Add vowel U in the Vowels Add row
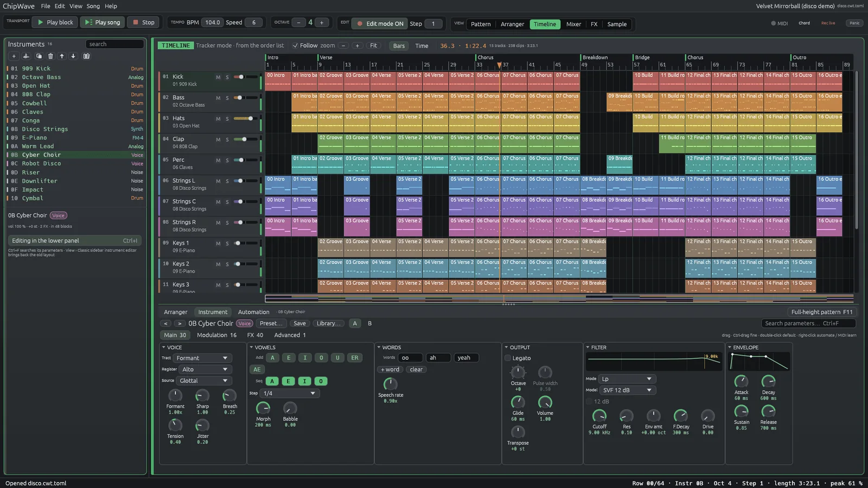Image resolution: width=868 pixels, height=488 pixels. coord(337,358)
